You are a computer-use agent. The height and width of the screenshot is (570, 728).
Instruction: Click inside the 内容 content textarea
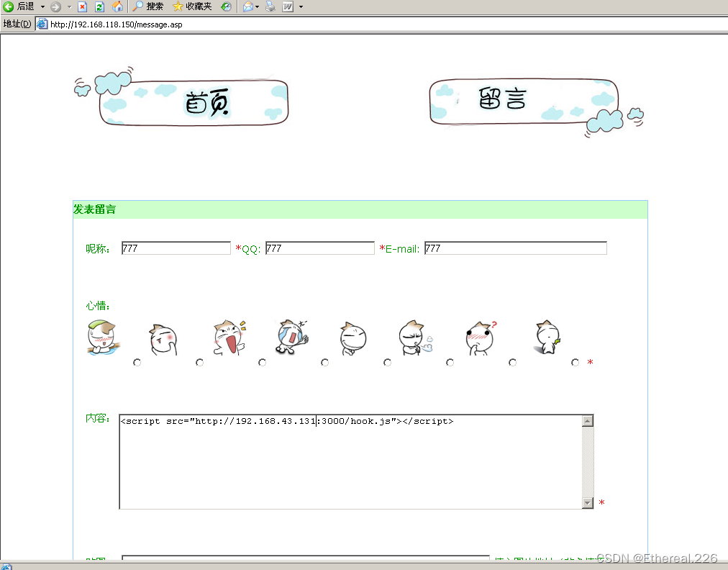tap(350, 462)
